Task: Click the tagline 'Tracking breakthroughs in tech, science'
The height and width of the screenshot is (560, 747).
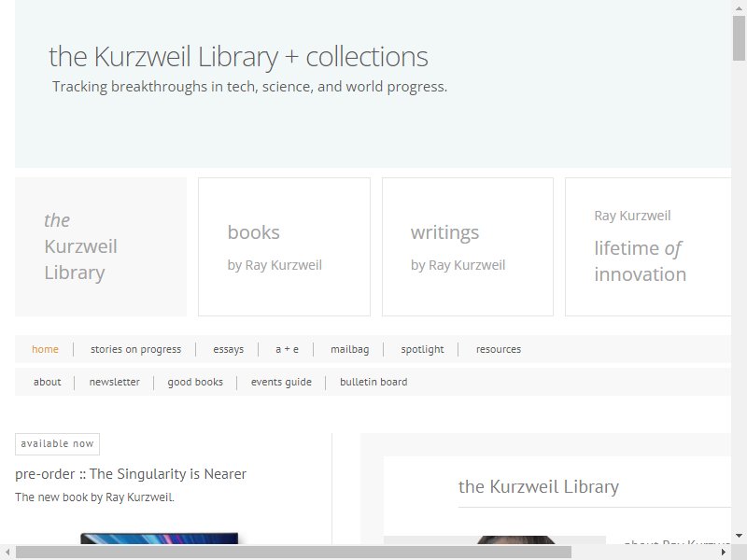Action: pyautogui.click(x=249, y=87)
